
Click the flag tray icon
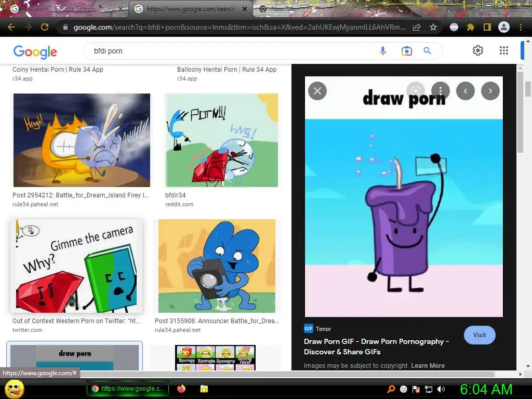416,389
